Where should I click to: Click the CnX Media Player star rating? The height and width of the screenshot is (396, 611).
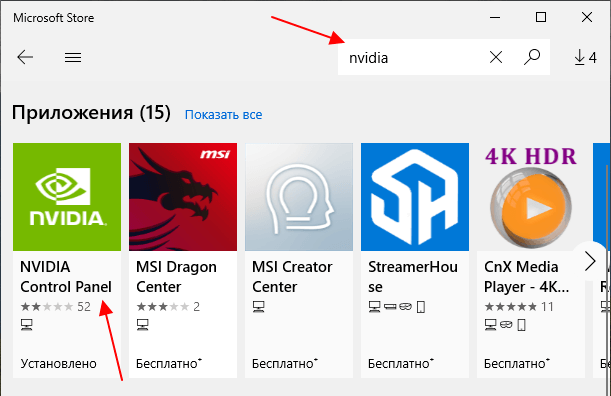pos(510,307)
